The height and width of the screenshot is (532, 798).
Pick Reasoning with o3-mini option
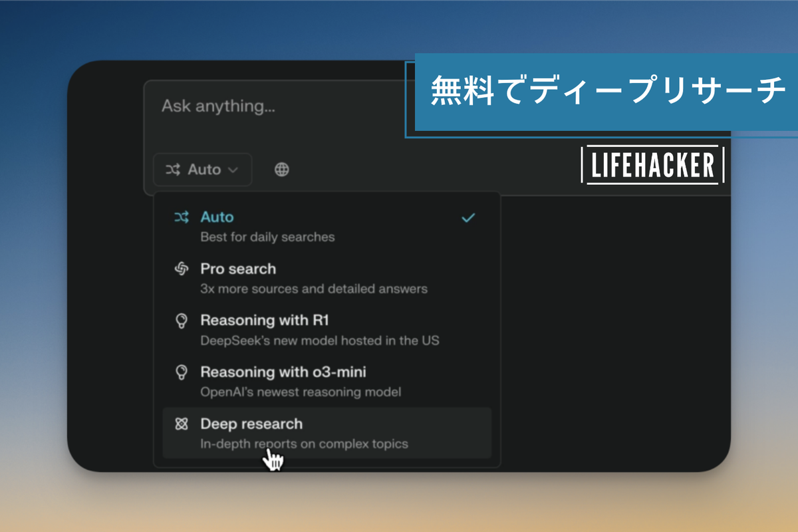(x=283, y=372)
